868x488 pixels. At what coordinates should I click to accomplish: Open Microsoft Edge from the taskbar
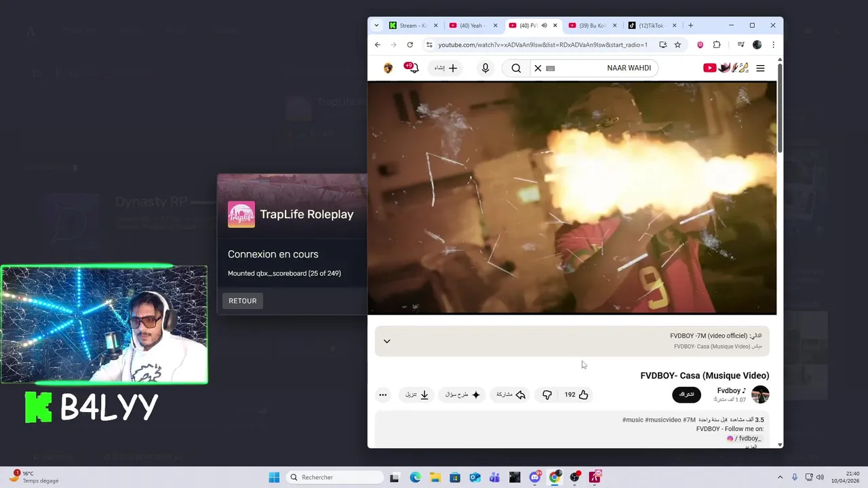415,477
